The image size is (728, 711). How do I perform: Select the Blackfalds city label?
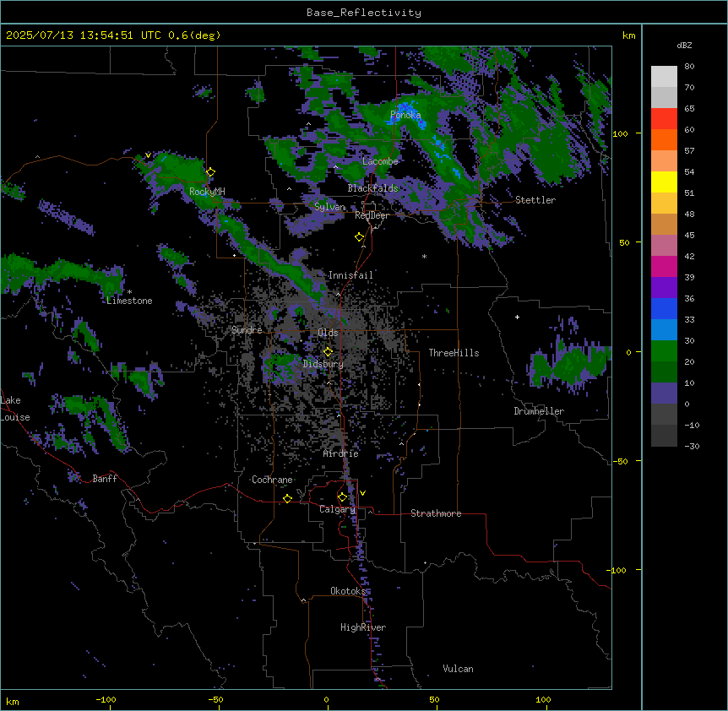click(372, 188)
